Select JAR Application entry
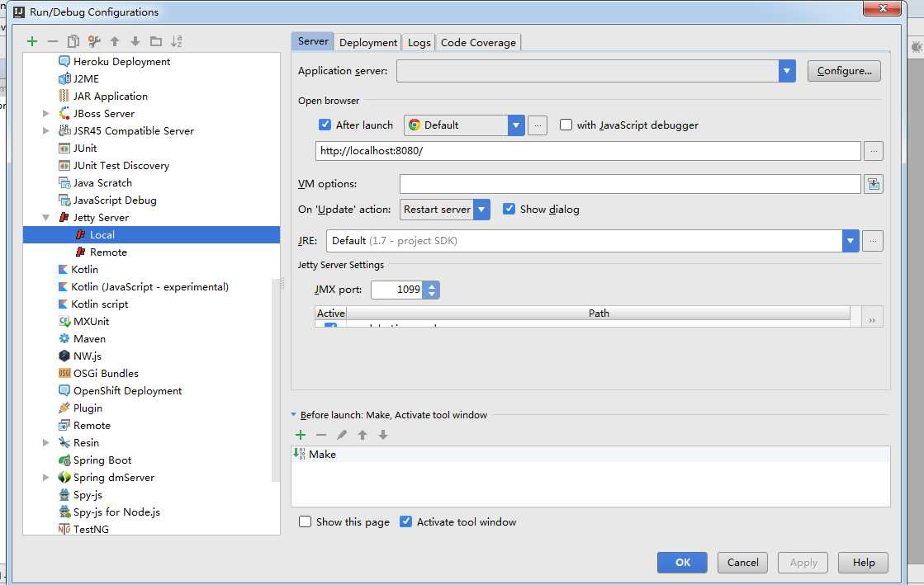The width and height of the screenshot is (924, 585). pos(110,96)
